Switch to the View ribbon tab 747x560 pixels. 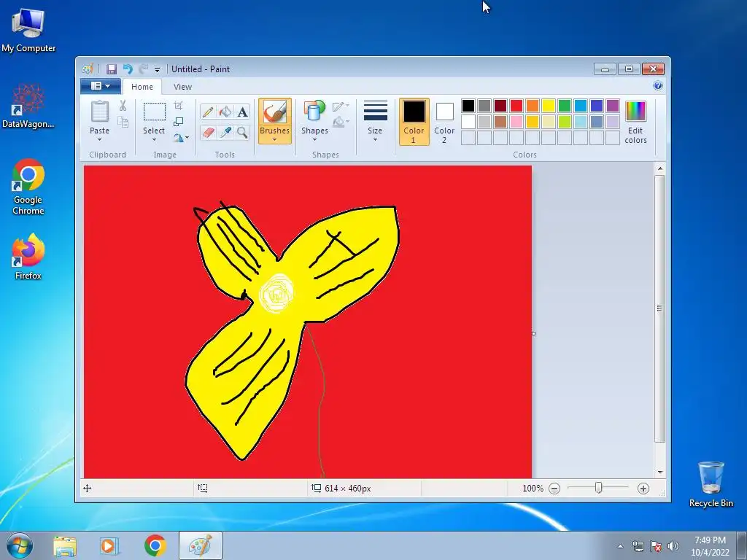point(182,87)
